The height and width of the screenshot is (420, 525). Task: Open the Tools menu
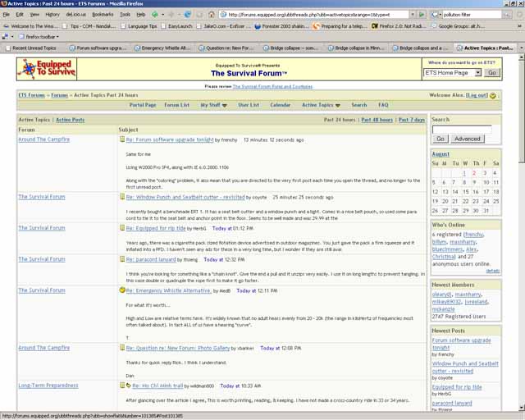tap(125, 15)
